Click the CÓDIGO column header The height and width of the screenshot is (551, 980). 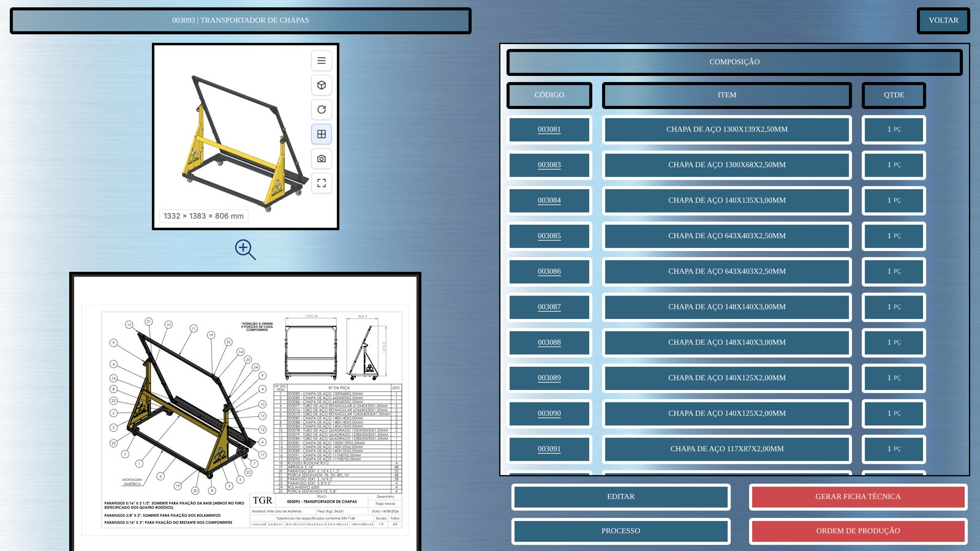pyautogui.click(x=549, y=95)
